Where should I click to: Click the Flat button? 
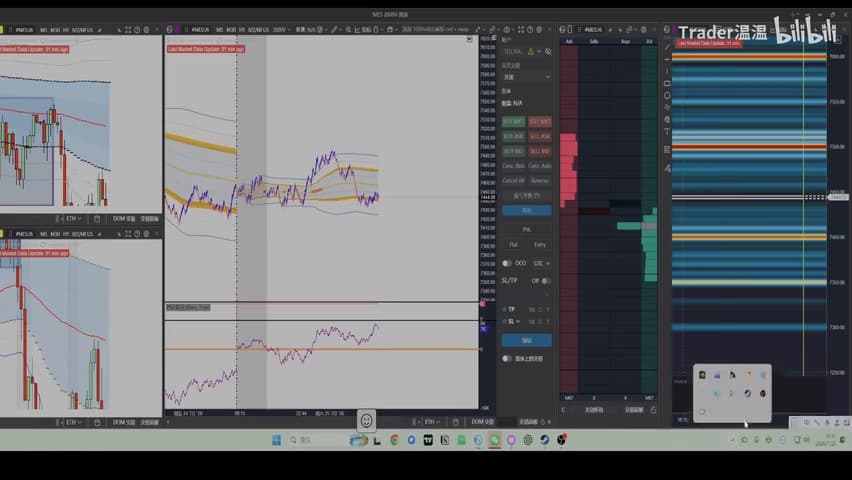(x=513, y=245)
